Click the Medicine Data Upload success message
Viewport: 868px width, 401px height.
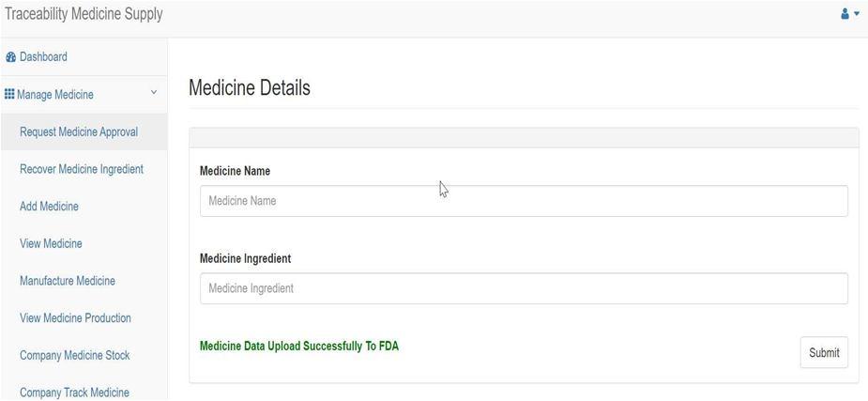(299, 347)
